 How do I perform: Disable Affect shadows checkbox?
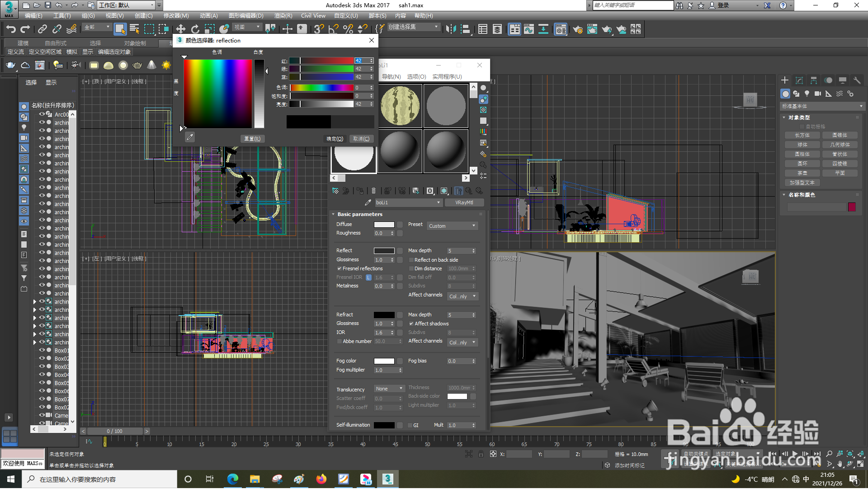point(411,324)
